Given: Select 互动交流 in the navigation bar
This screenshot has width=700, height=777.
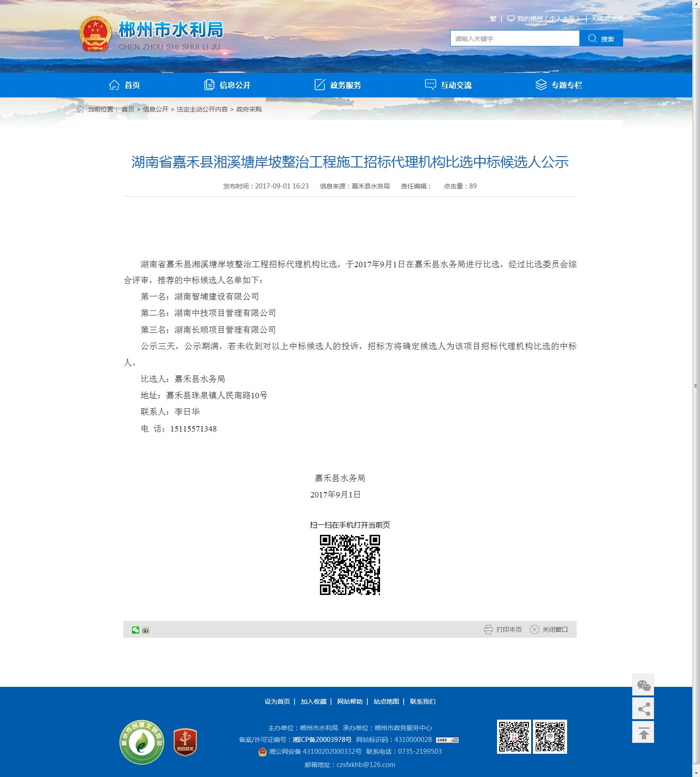Looking at the screenshot, I should (x=448, y=85).
